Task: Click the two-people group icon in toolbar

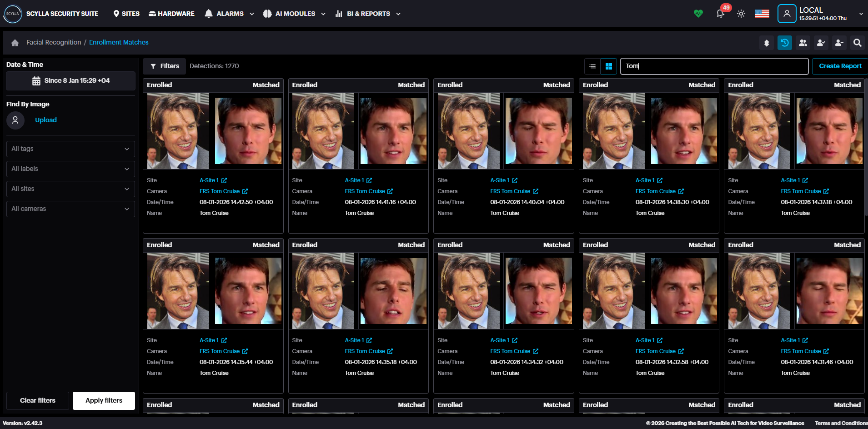Action: (x=803, y=43)
